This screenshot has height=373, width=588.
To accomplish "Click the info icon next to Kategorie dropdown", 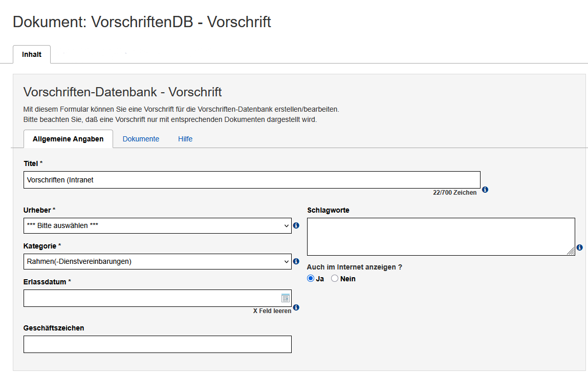I will tap(296, 261).
